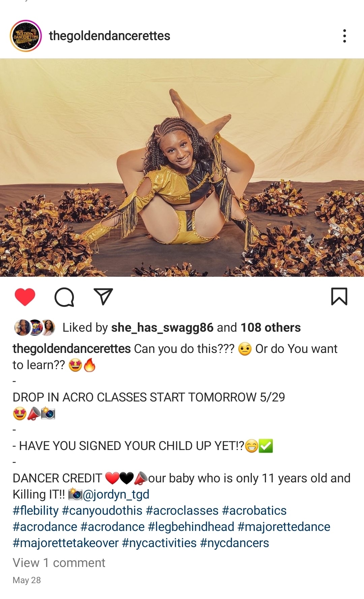
Task: Save post with the bookmark icon
Action: pyautogui.click(x=339, y=296)
